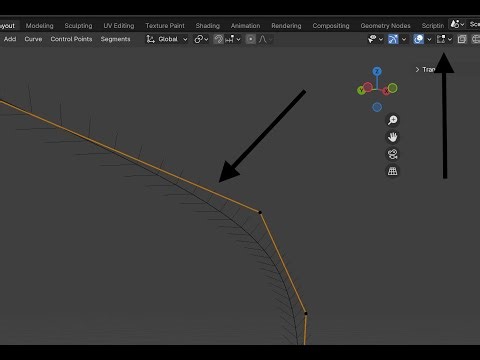Viewport: 480px width, 360px height.
Task: Open overlays options dropdown arrow
Action: [x=429, y=39]
